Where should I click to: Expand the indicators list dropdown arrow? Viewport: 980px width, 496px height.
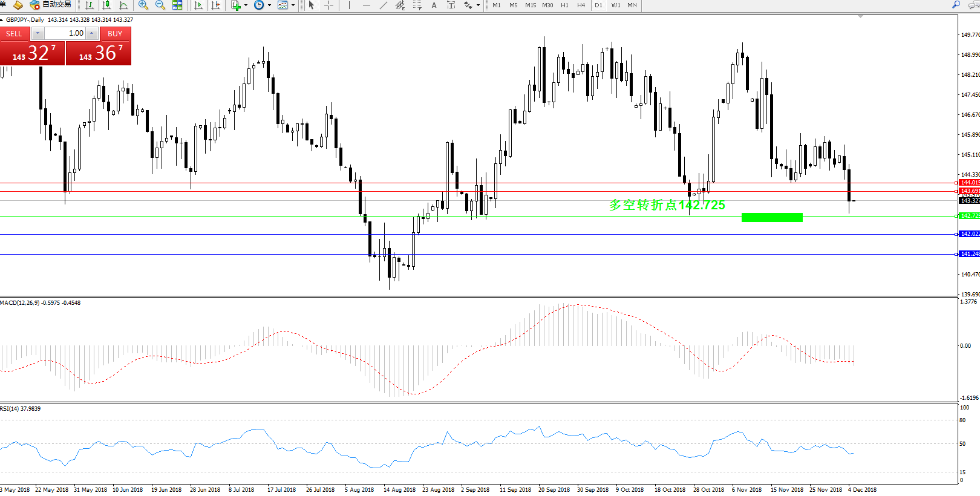pyautogui.click(x=246, y=5)
